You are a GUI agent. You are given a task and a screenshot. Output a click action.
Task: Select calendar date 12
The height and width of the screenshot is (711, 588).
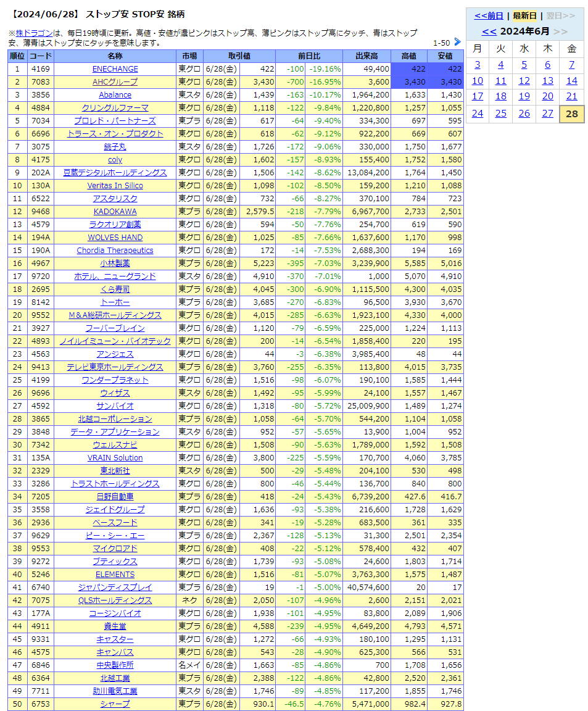coord(524,81)
